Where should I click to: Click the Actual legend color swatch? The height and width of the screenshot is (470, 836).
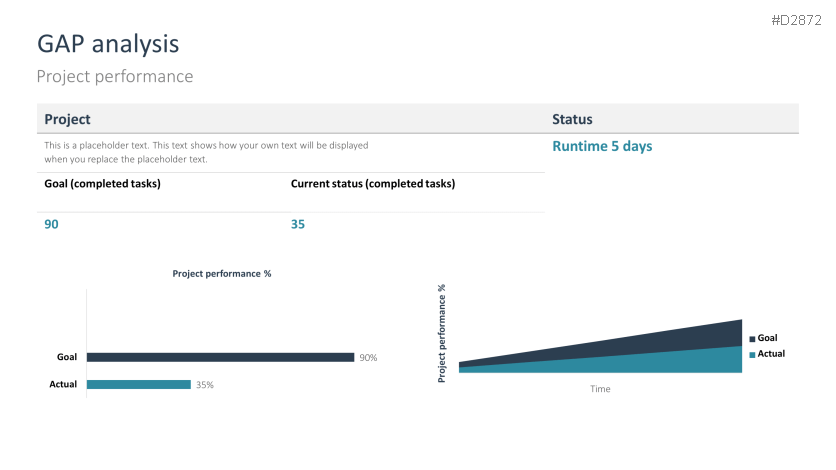(x=752, y=355)
